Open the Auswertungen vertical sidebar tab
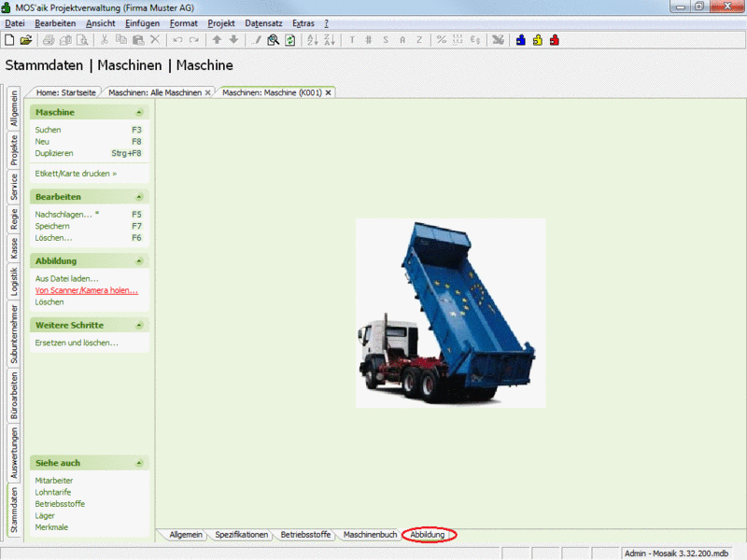The image size is (747, 560). click(14, 453)
